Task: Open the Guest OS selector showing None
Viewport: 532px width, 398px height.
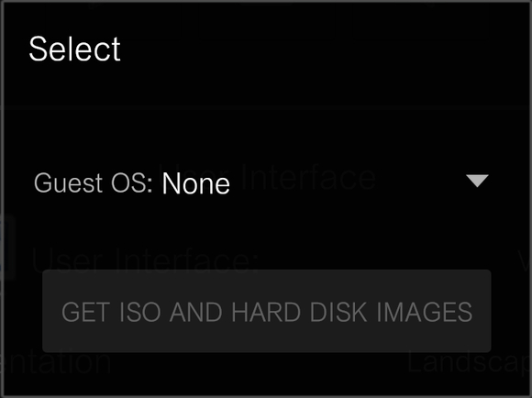Action: click(x=261, y=182)
